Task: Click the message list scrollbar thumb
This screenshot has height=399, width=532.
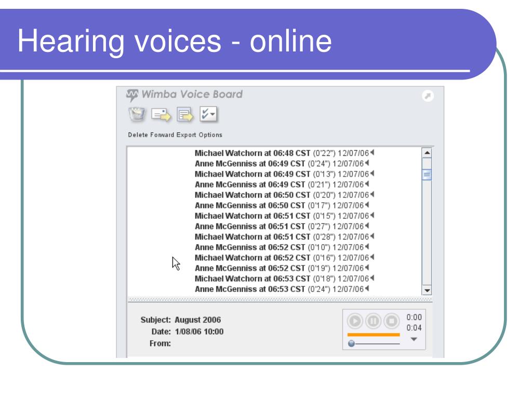Action: tap(427, 175)
